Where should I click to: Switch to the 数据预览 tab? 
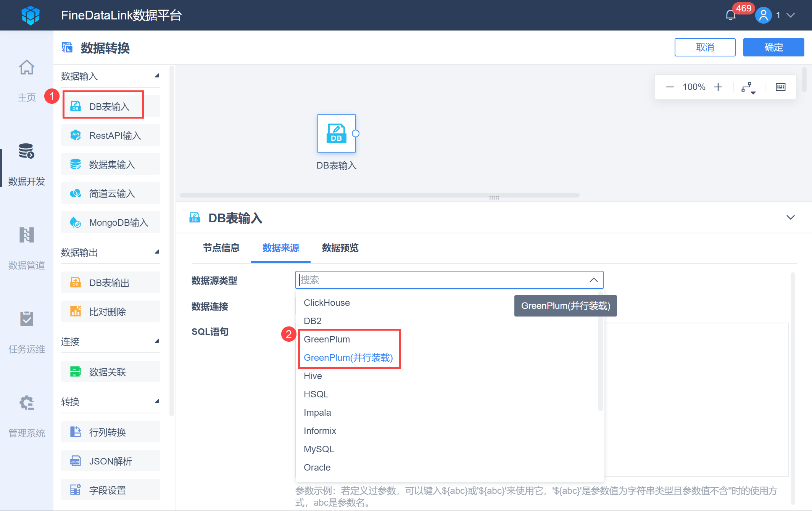(340, 248)
